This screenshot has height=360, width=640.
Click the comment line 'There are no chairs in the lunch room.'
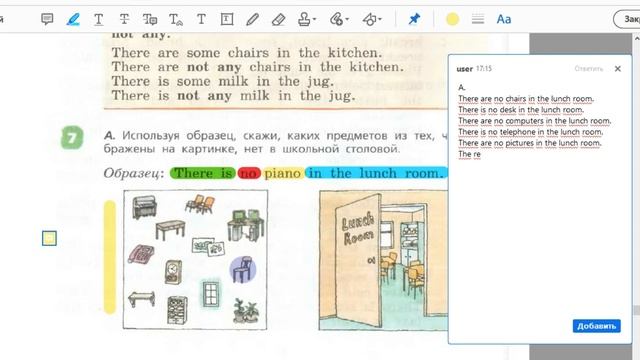click(526, 99)
